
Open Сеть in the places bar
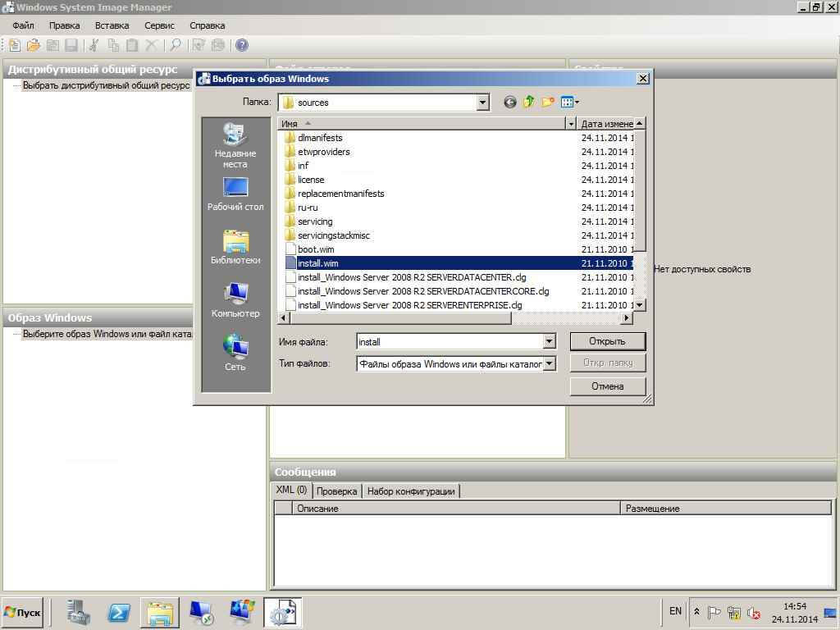(235, 353)
